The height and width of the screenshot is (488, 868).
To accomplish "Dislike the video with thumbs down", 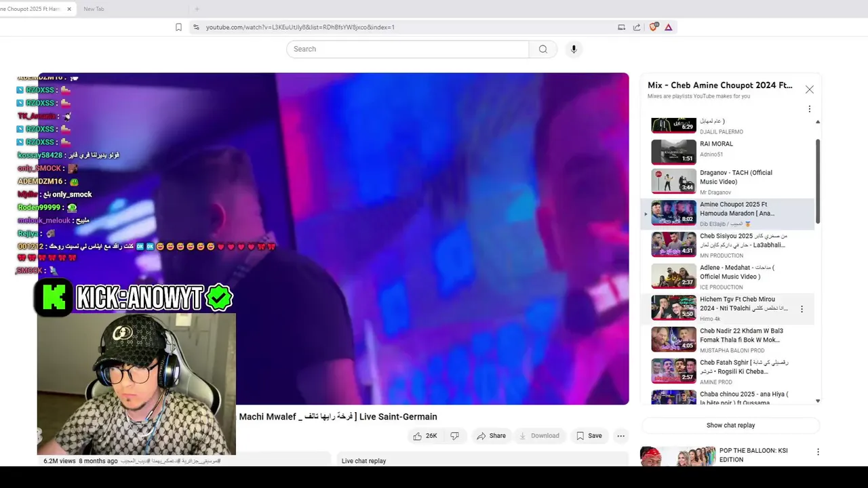I will pyautogui.click(x=454, y=436).
